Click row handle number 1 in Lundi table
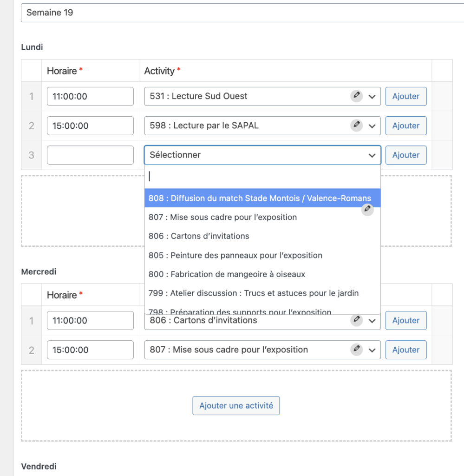 pos(31,96)
